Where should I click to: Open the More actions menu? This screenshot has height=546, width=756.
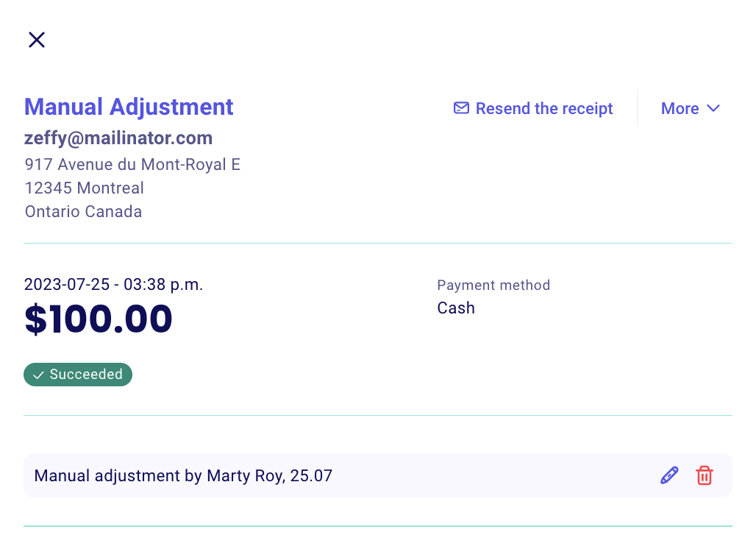pos(691,108)
